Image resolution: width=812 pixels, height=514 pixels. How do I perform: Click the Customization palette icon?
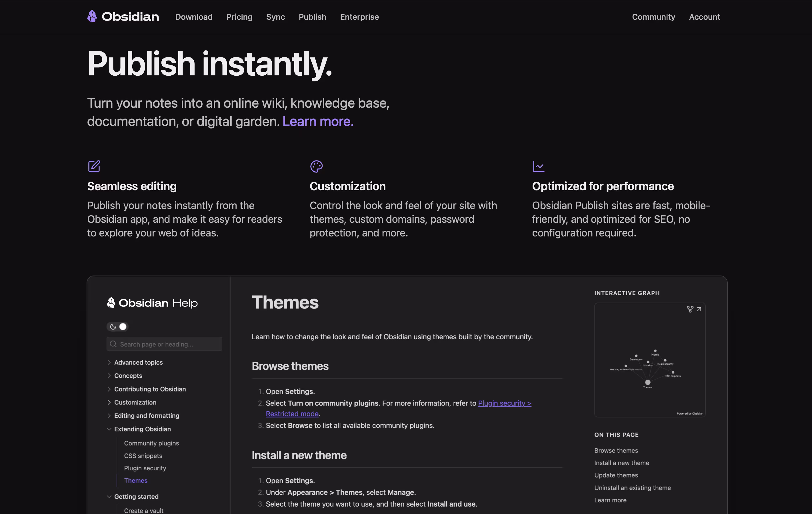pos(316,166)
